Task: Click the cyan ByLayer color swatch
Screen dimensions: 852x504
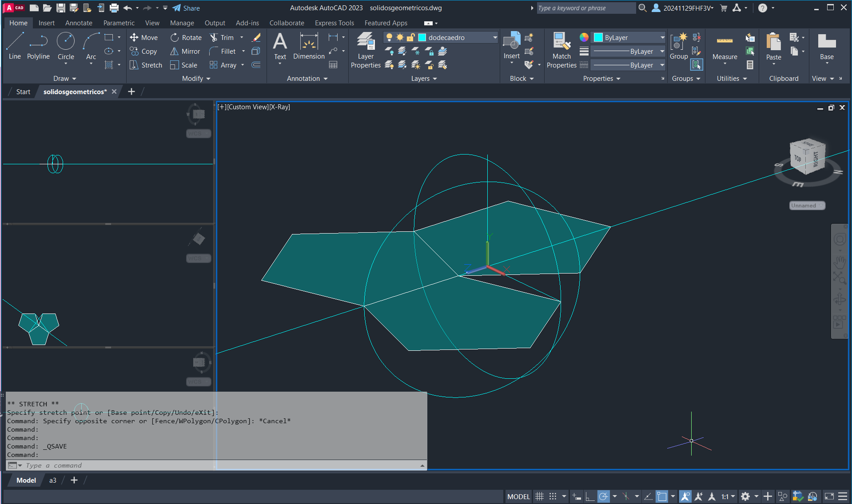Action: (598, 38)
